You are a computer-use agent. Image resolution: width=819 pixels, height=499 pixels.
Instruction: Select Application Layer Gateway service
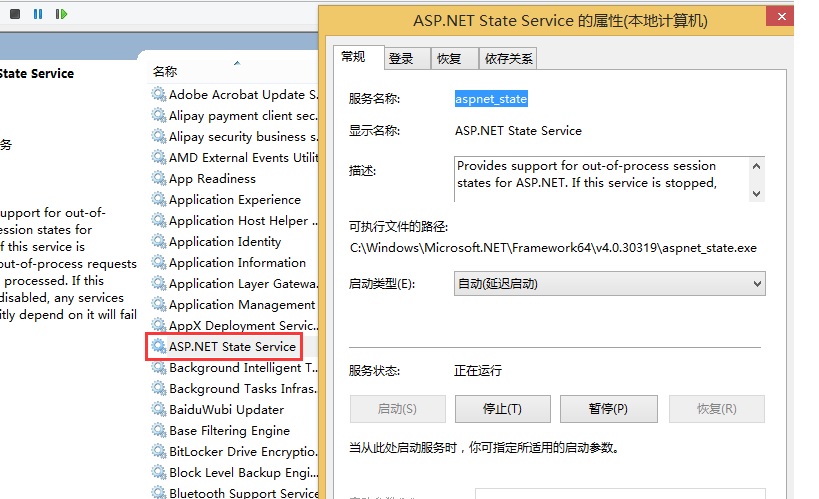234,283
